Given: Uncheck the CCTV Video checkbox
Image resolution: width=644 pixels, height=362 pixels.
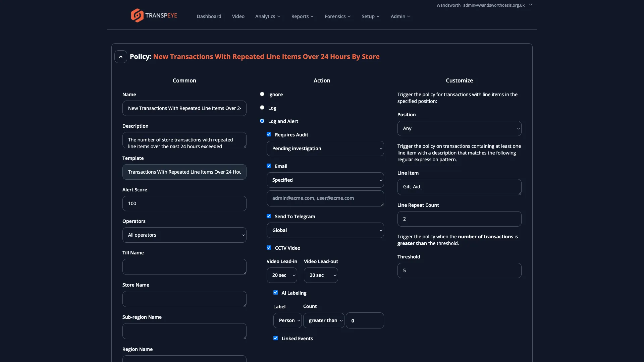Looking at the screenshot, I should 269,247.
